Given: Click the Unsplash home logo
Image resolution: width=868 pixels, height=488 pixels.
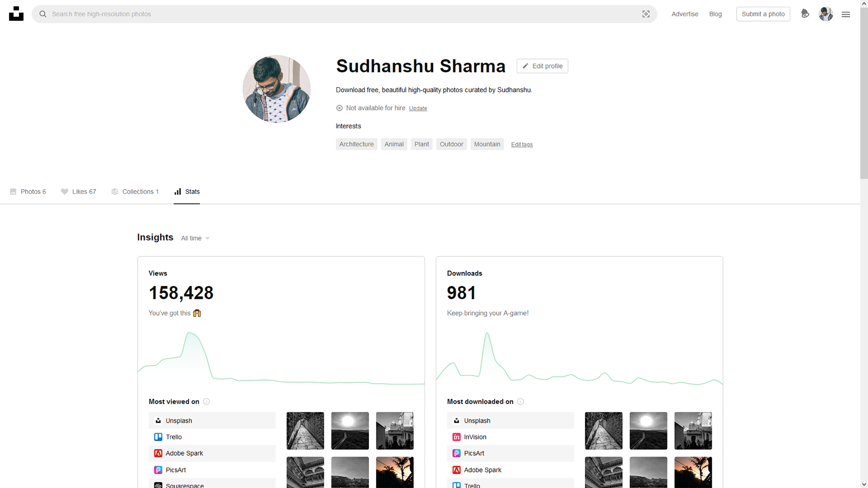Looking at the screenshot, I should pos(16,14).
